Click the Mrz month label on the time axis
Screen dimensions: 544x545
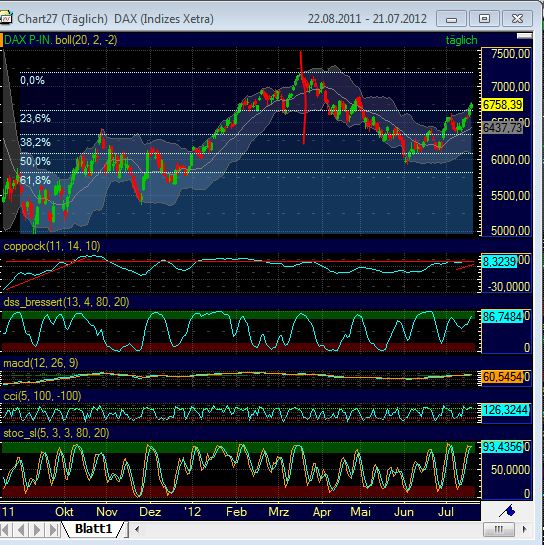click(x=279, y=512)
